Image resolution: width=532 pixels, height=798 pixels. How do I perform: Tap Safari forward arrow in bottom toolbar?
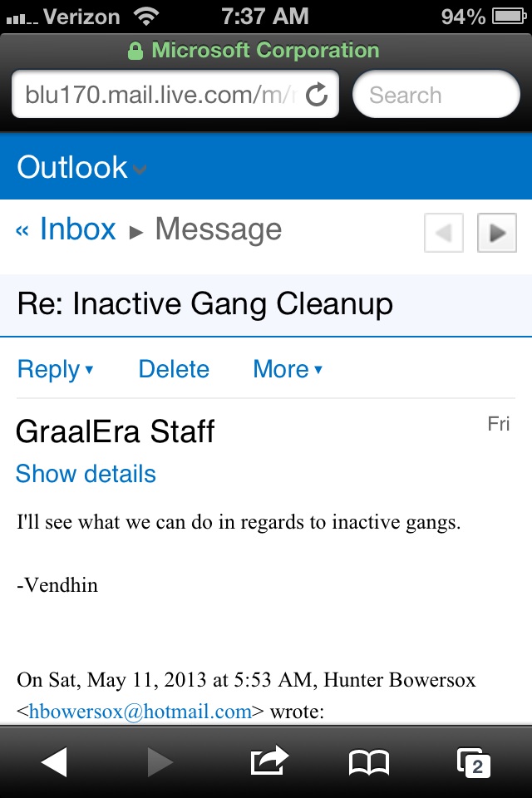pyautogui.click(x=160, y=762)
